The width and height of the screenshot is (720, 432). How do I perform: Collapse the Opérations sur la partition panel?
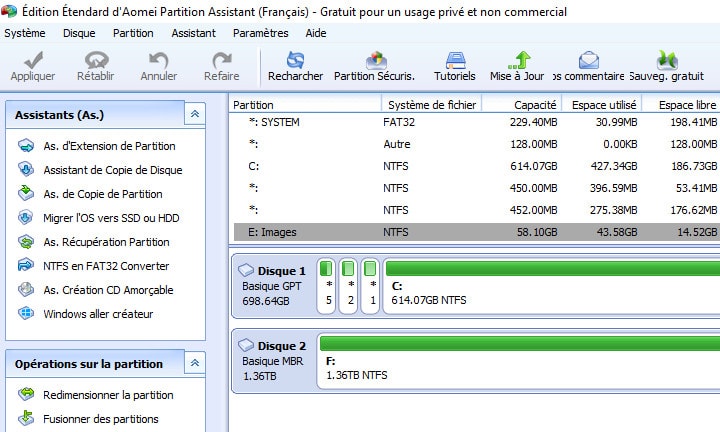195,363
